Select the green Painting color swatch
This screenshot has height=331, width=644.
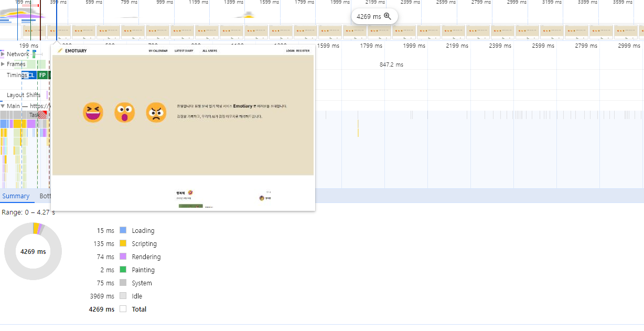(x=123, y=270)
